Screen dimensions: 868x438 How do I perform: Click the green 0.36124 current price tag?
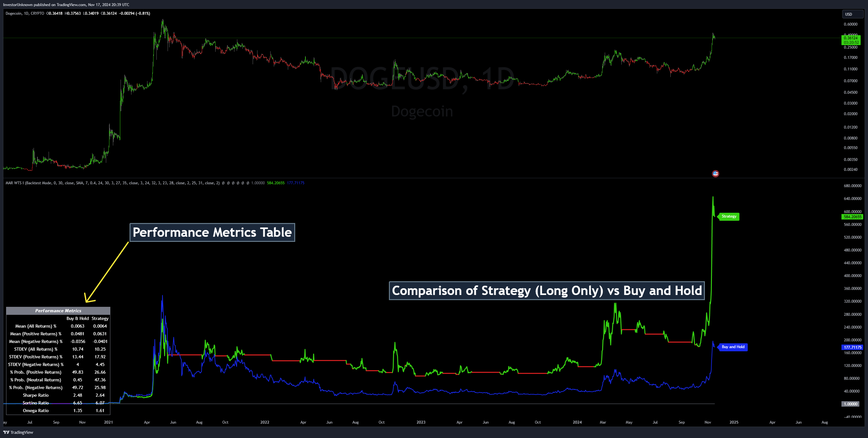point(851,40)
